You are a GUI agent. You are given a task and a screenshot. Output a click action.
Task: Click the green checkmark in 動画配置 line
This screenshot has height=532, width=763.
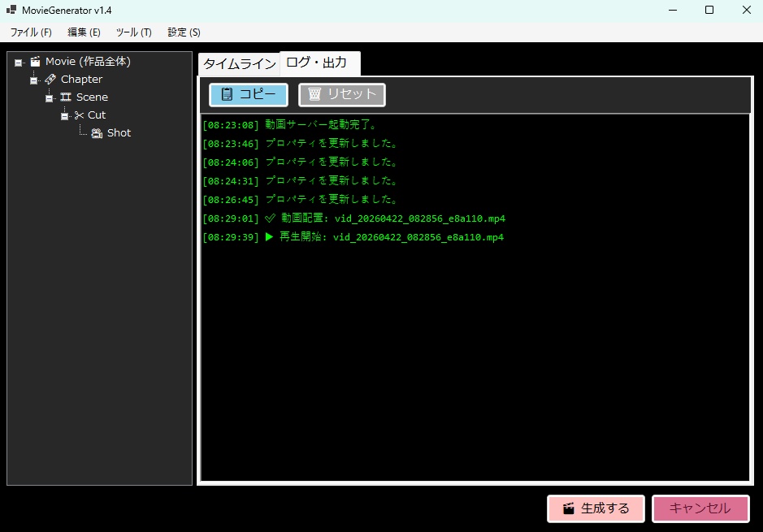pyautogui.click(x=270, y=218)
